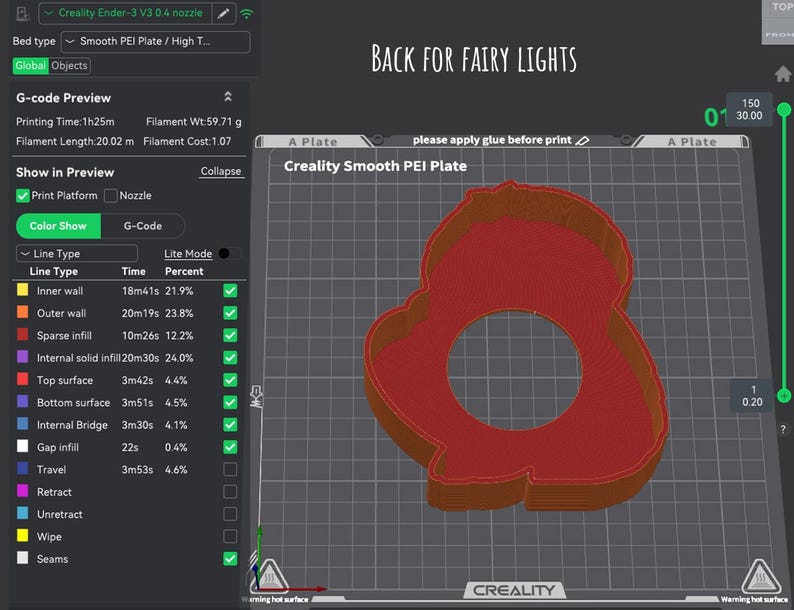Click the help question mark icon
794x610 pixels.
pyautogui.click(x=783, y=429)
